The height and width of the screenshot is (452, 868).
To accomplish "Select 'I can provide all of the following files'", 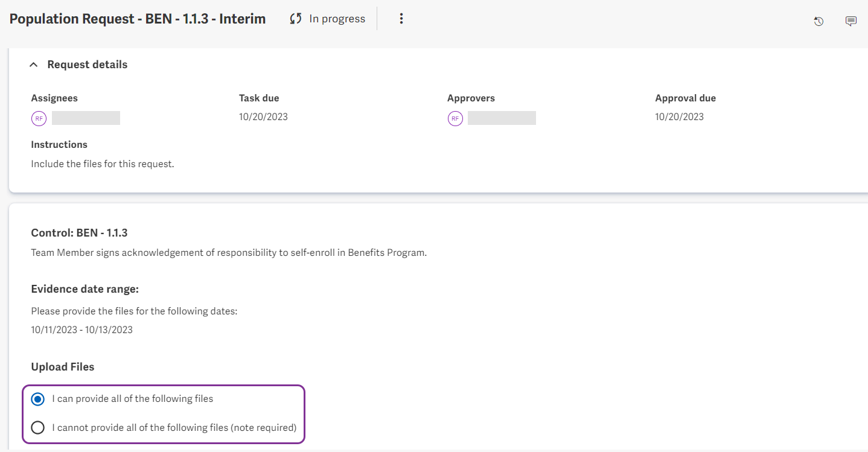I will click(38, 399).
